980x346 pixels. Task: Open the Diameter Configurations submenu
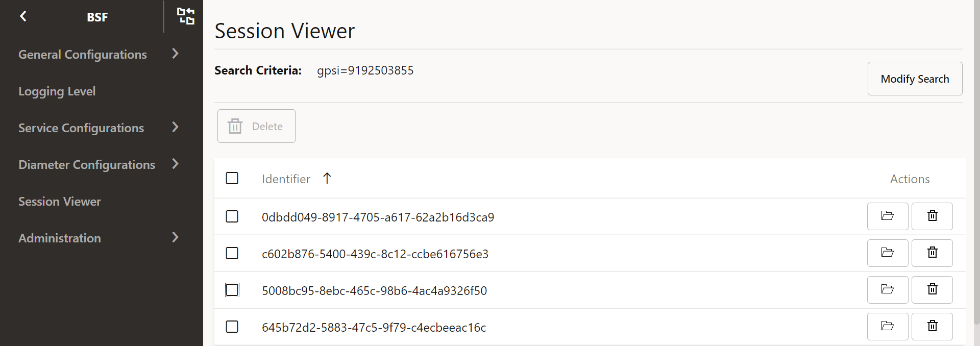point(87,164)
